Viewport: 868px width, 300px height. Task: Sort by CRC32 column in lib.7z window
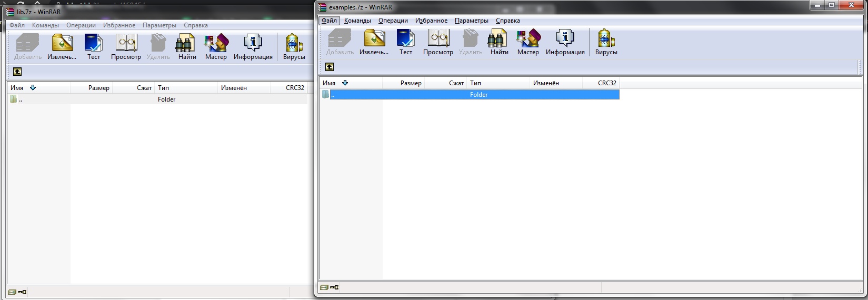(x=288, y=88)
